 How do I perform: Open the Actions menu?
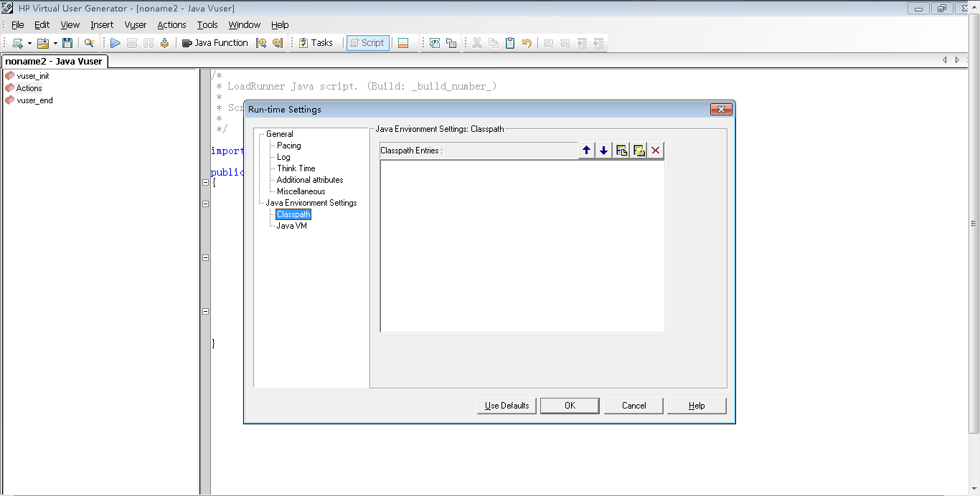[x=171, y=24]
